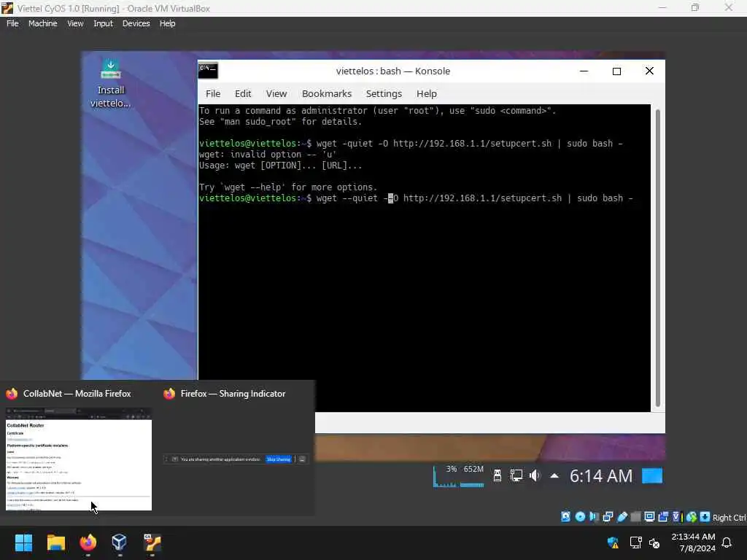Click VirtualBox hard disk activity indicator

coord(565,517)
